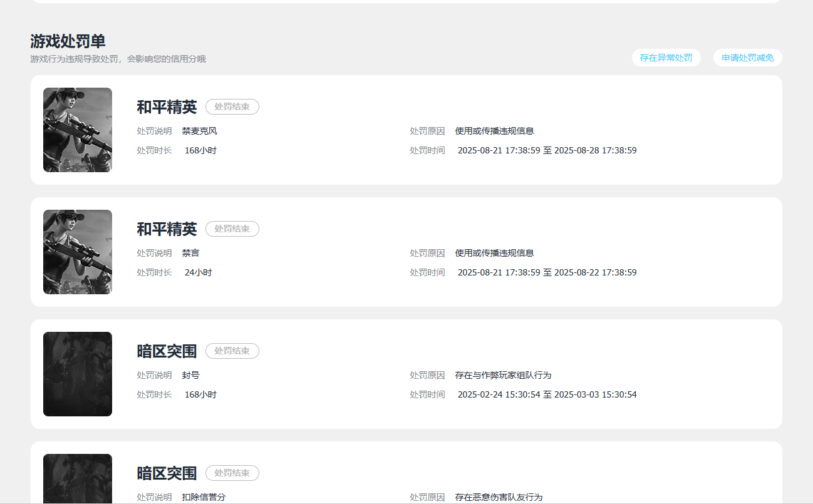The image size is (813, 504).
Task: Open the 暗区突围 thumbnail on the 封号 card
Action: click(x=78, y=374)
